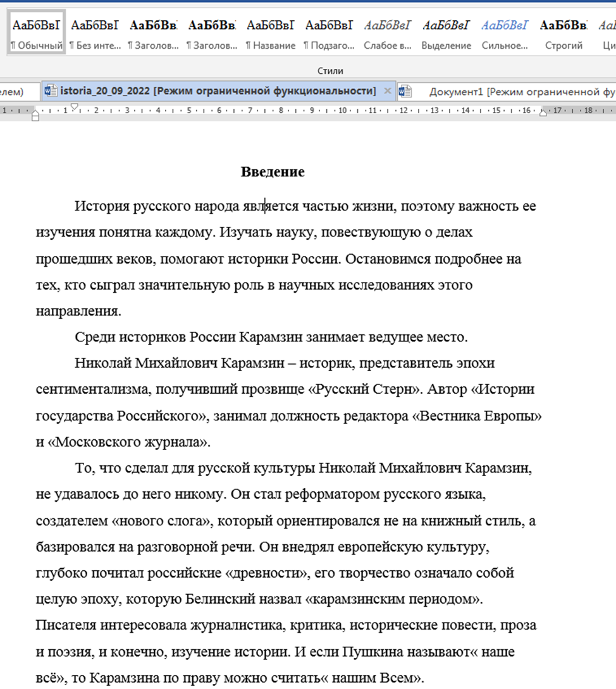This screenshot has width=616, height=689.
Task: Click the left indent marker on ruler
Action: coord(35,116)
